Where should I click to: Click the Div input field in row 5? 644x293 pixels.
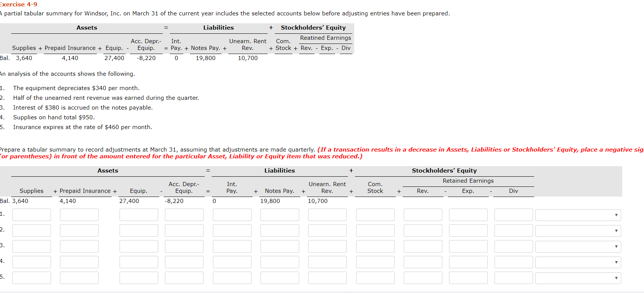(x=514, y=278)
